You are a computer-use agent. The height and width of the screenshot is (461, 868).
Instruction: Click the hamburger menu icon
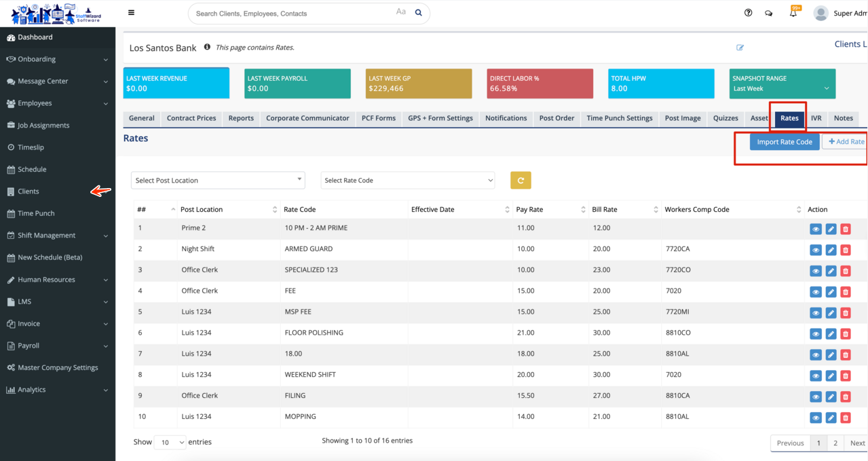[131, 13]
